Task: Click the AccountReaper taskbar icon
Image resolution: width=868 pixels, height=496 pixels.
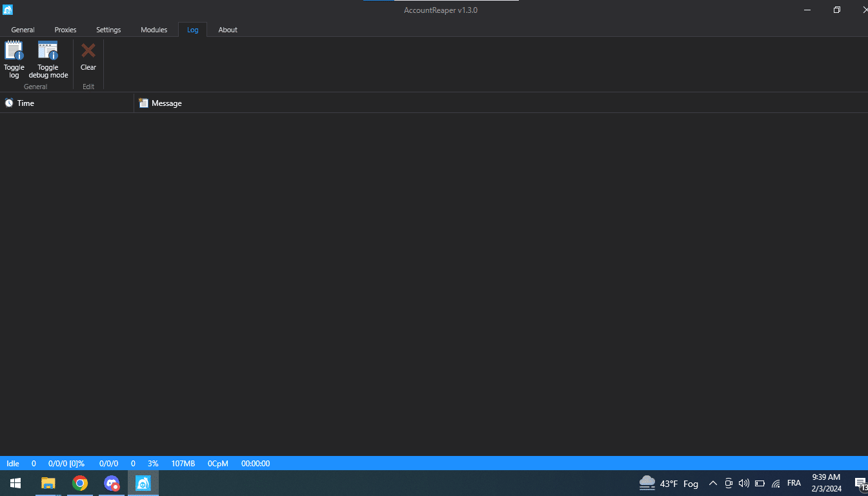Action: click(x=143, y=483)
